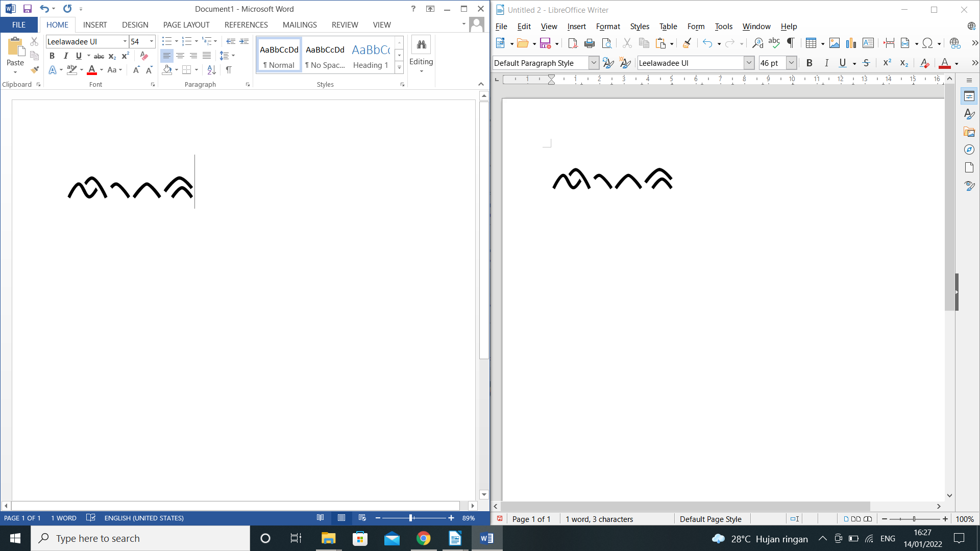Image resolution: width=980 pixels, height=551 pixels.
Task: Click the Editing binoculars icon in Word
Action: (x=421, y=45)
